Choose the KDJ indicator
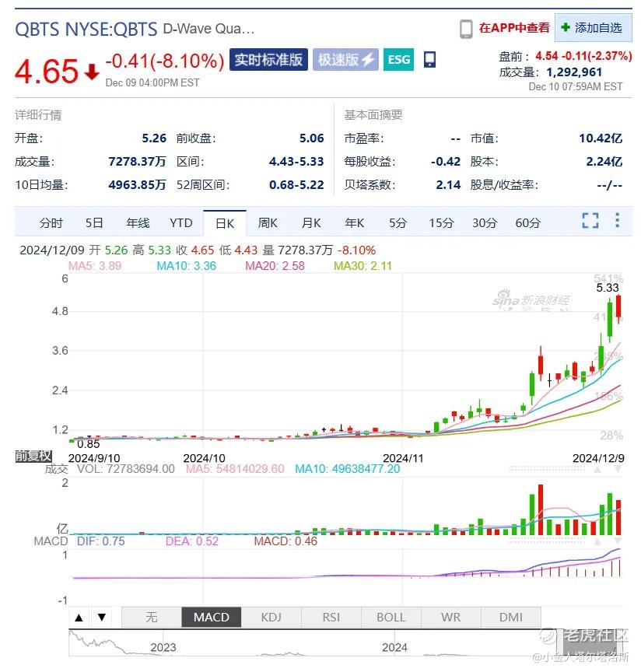Screen dimensions: 641x672 click(271, 617)
